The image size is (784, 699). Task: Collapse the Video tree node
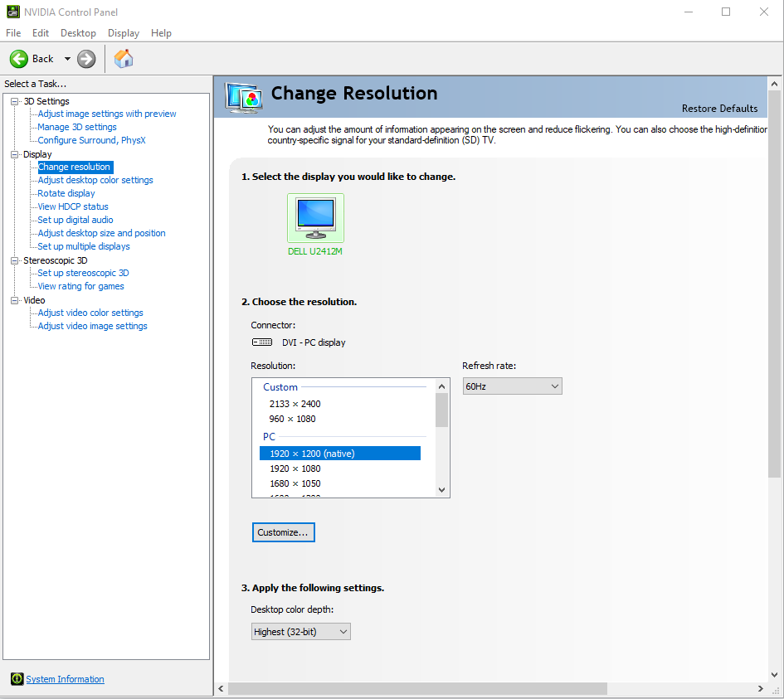coord(14,300)
